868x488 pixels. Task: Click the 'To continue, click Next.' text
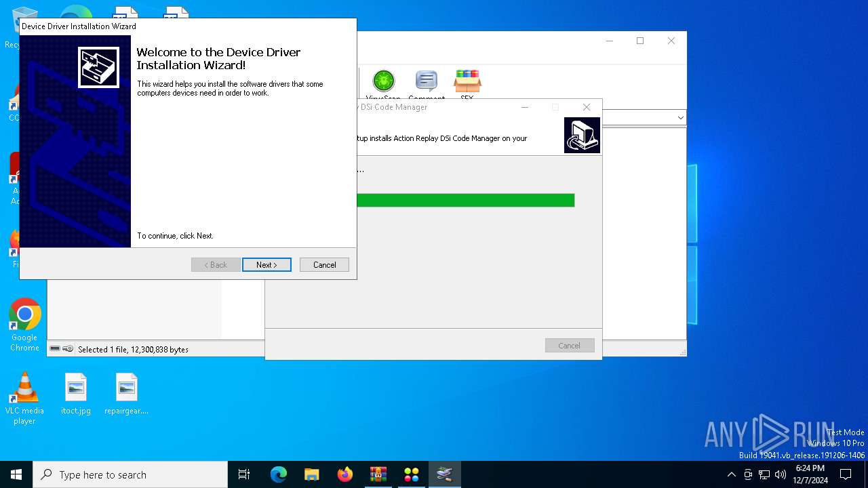coord(175,236)
